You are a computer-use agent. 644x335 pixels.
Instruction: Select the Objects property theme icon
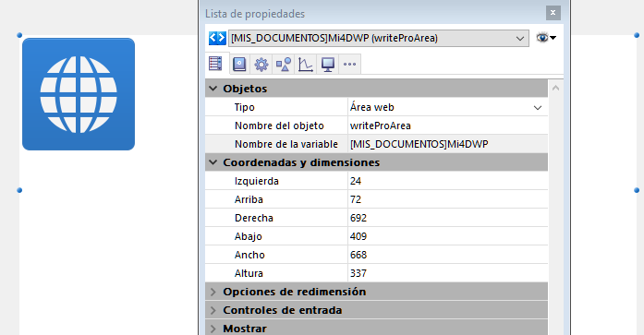(215, 64)
